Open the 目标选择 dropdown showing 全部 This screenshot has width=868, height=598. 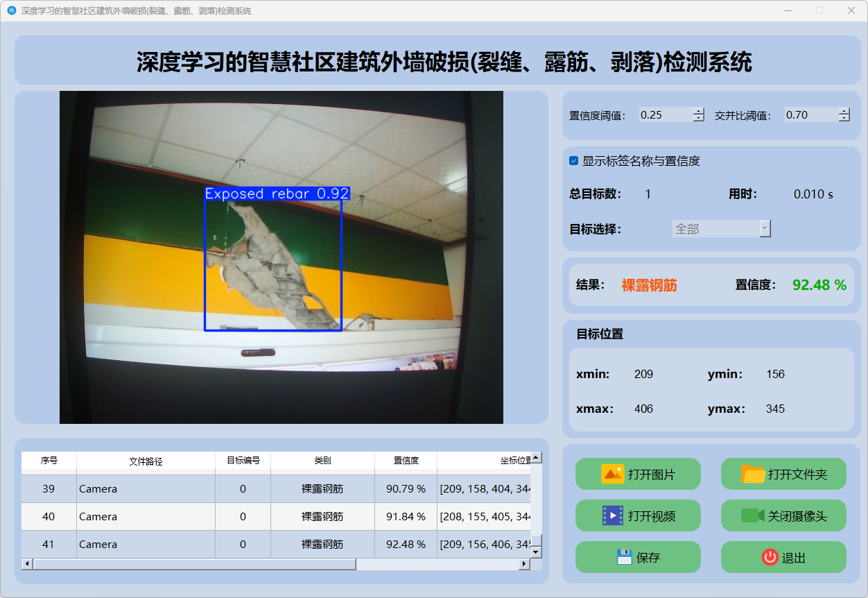(722, 228)
